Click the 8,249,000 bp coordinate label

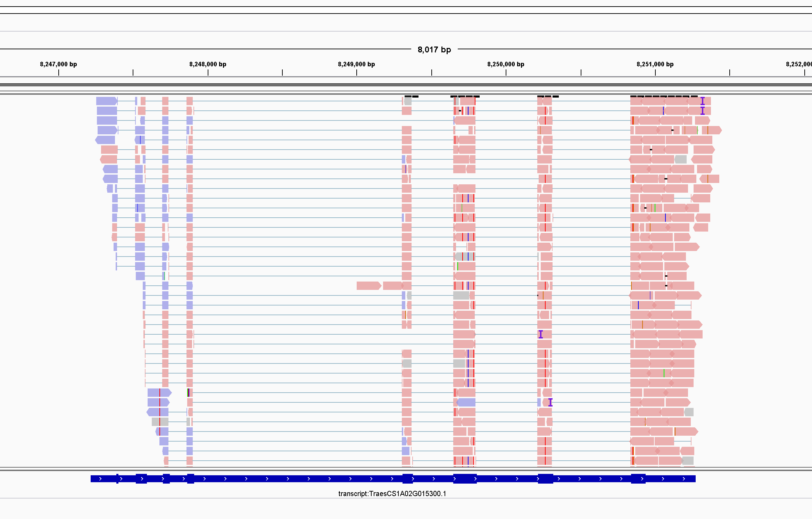tap(356, 64)
